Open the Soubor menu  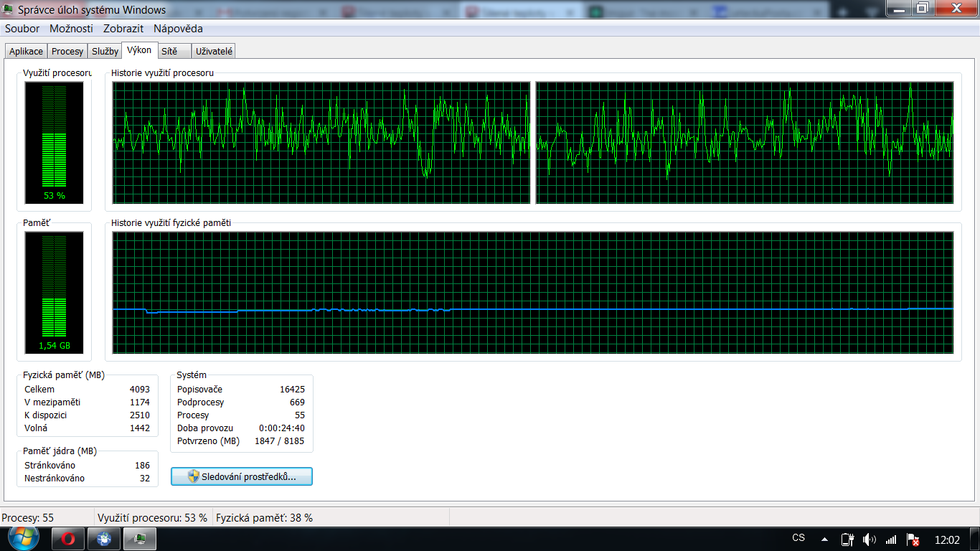(x=22, y=29)
